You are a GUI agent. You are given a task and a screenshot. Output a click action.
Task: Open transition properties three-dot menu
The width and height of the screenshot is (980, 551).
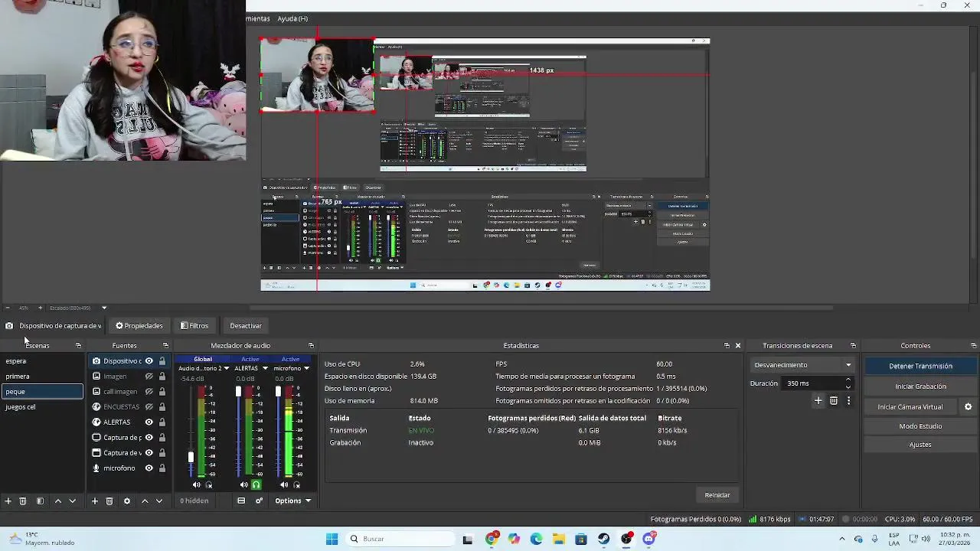[848, 400]
